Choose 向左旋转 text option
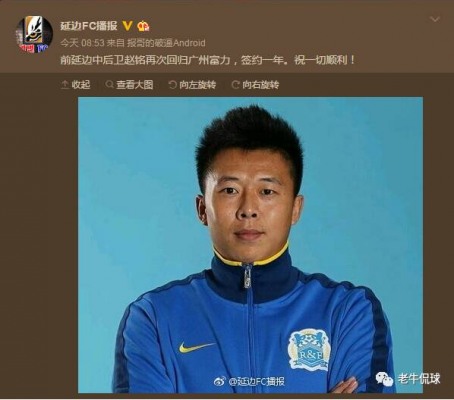The width and height of the screenshot is (454, 400). pos(198,85)
